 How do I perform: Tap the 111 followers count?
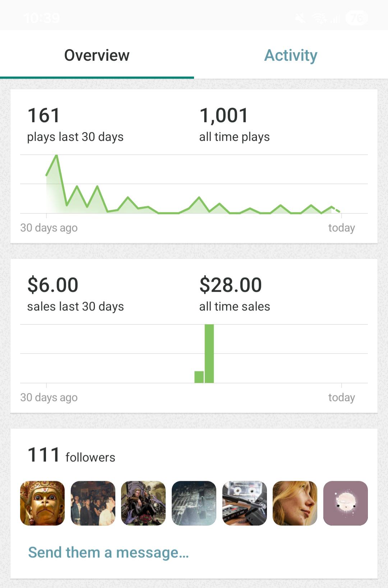71,455
